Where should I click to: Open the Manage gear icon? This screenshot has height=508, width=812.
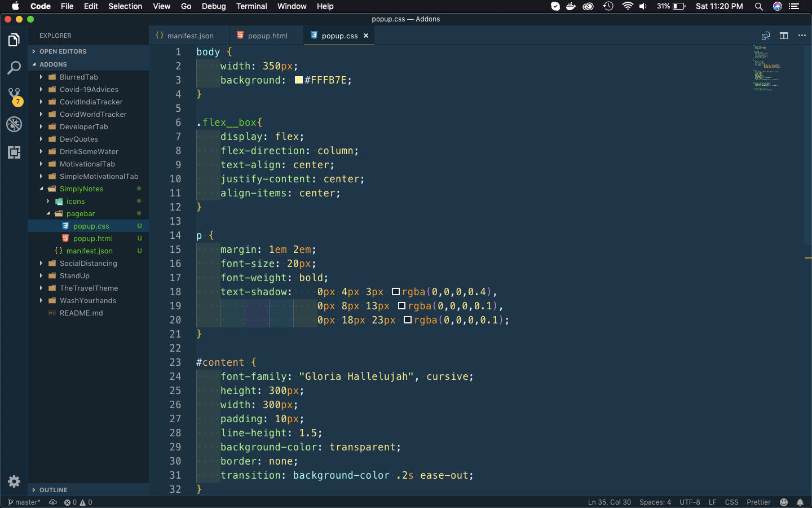coord(14,481)
